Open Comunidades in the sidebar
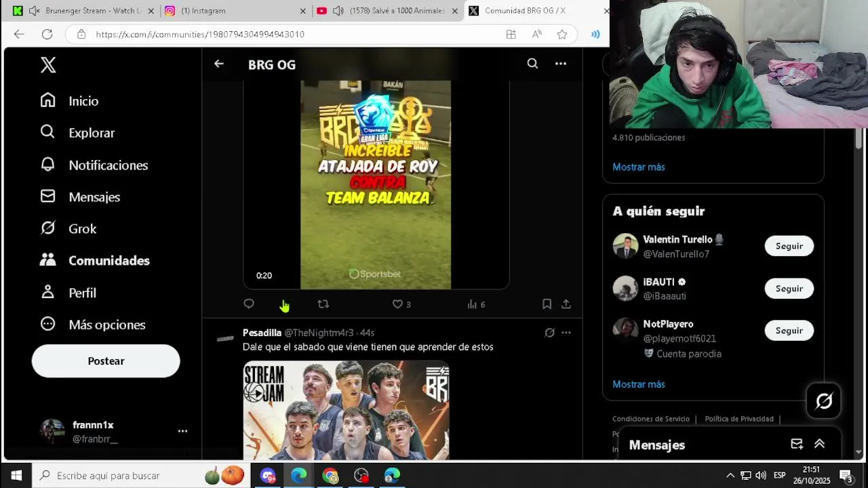 coord(95,261)
